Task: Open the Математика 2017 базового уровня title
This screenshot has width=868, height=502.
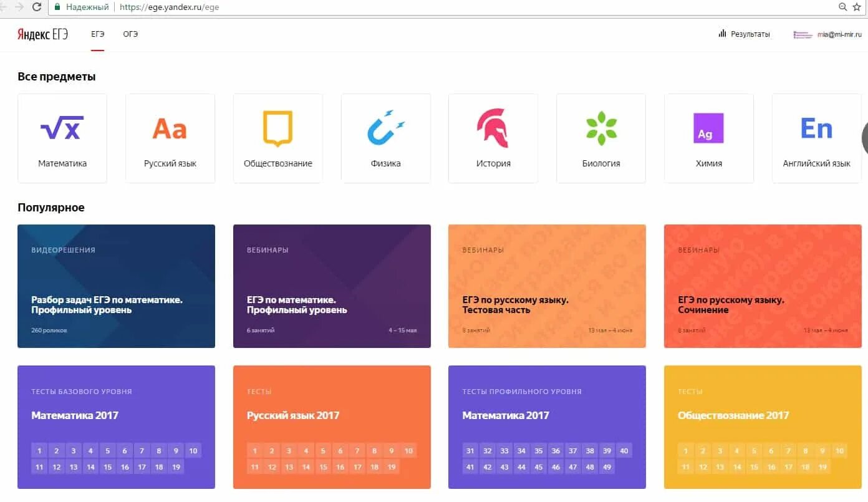Action: pyautogui.click(x=75, y=415)
